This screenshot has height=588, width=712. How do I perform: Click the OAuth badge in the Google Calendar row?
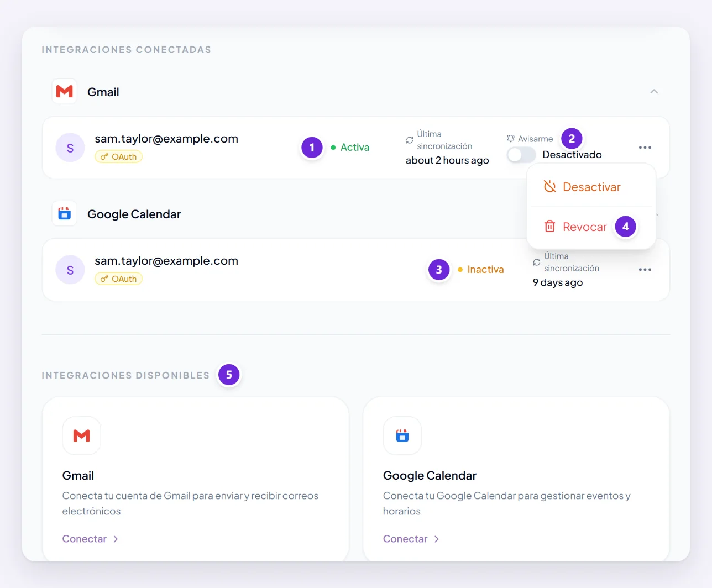(119, 279)
